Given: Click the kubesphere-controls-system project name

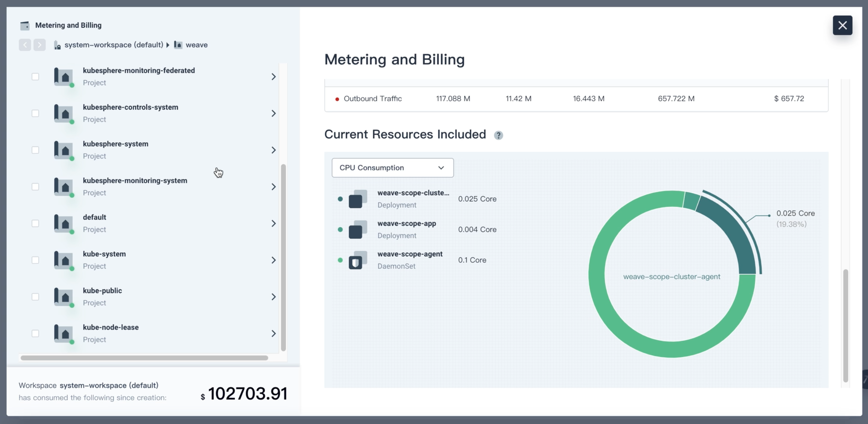Looking at the screenshot, I should [131, 107].
